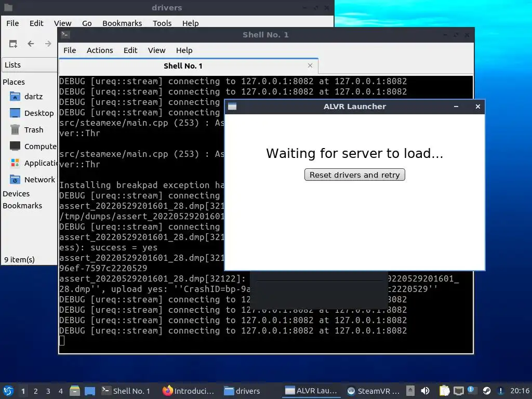532x399 pixels.
Task: Open Help menu in Shell No. 1 terminal
Action: tap(184, 50)
